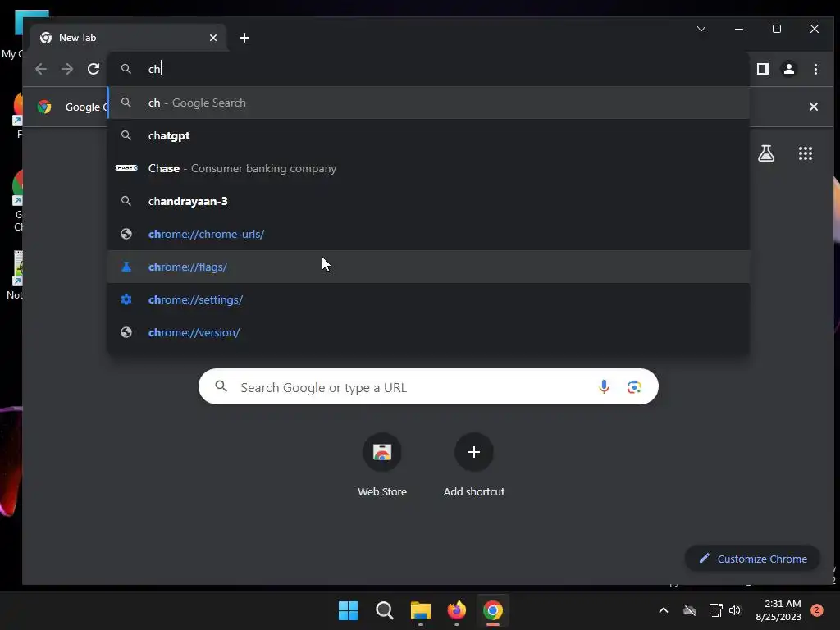Open the profile avatar menu

click(788, 69)
